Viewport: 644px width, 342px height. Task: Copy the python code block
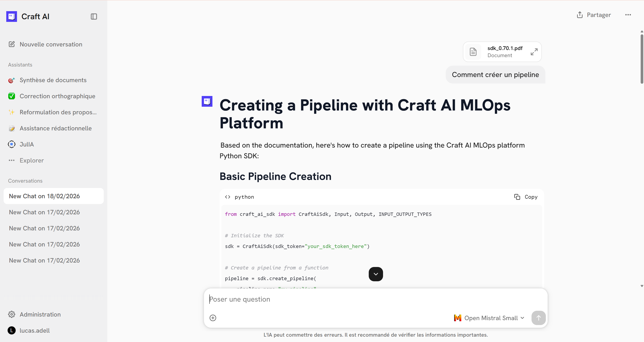click(x=526, y=197)
